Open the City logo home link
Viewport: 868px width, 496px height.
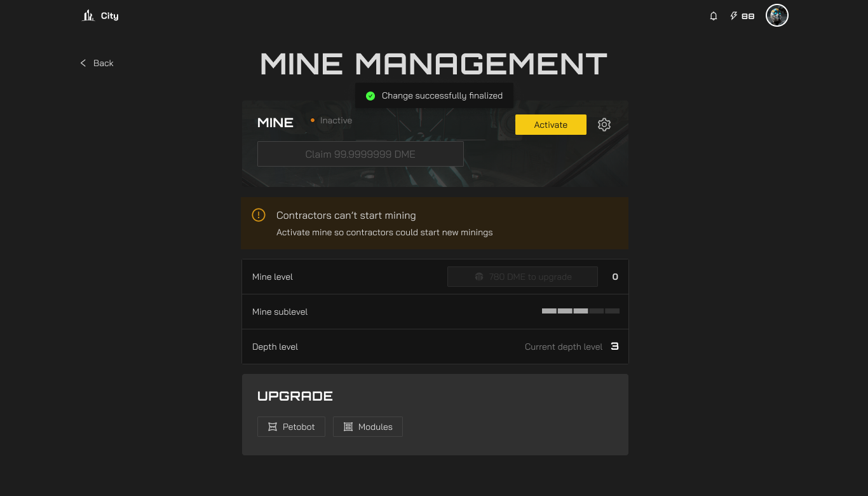point(100,16)
